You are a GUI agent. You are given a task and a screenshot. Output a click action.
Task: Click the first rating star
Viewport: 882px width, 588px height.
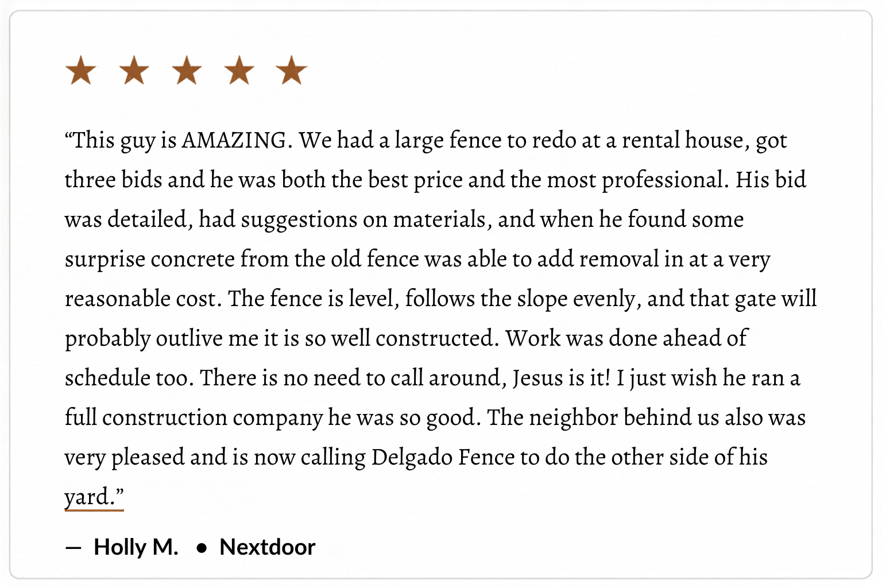click(81, 71)
